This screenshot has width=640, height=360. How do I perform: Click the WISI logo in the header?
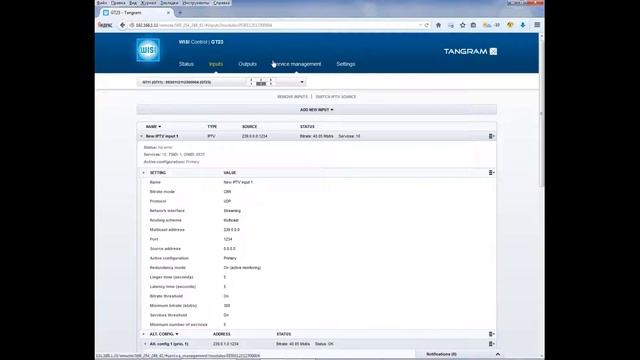pyautogui.click(x=148, y=50)
